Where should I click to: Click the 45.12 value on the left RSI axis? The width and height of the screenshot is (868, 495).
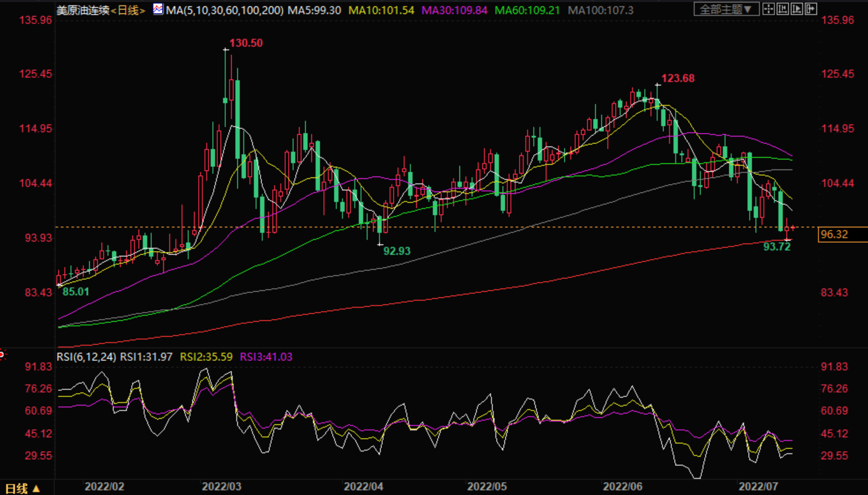pyautogui.click(x=38, y=434)
